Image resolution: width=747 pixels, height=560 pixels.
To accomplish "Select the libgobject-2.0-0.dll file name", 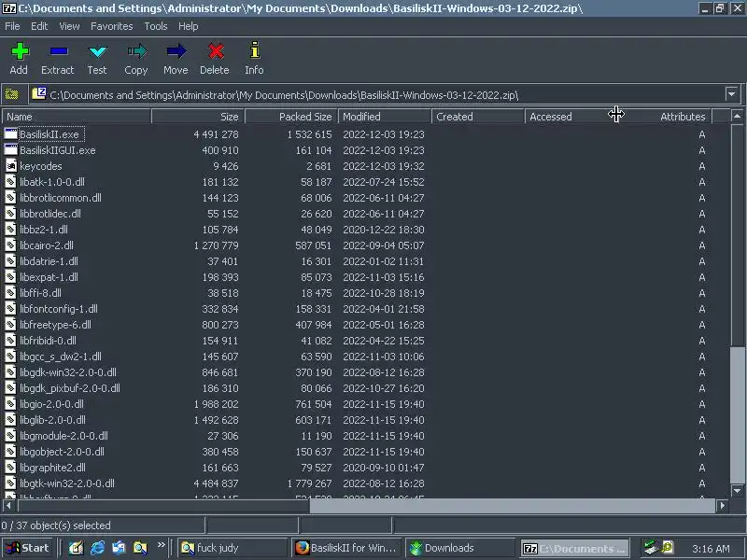I will pos(62,452).
